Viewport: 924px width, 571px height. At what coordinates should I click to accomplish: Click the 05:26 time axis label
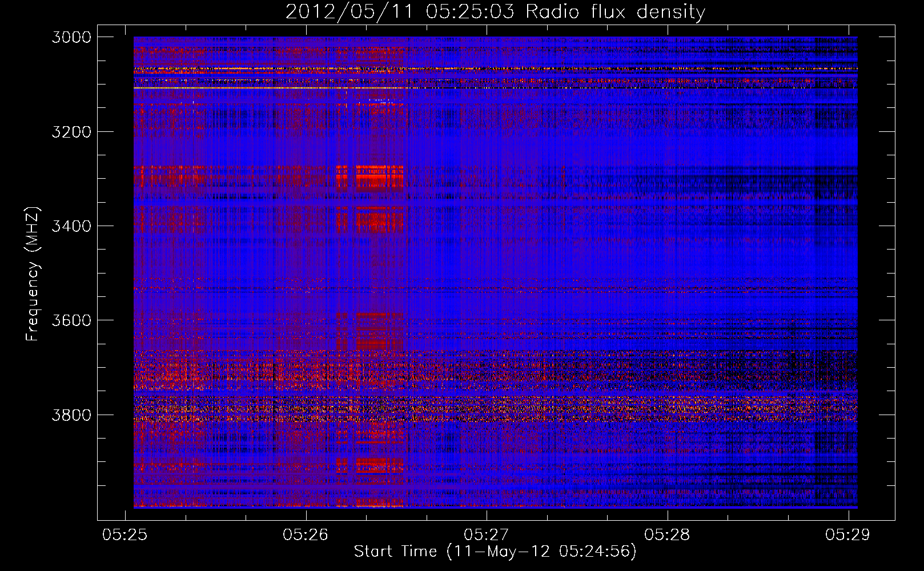[306, 534]
